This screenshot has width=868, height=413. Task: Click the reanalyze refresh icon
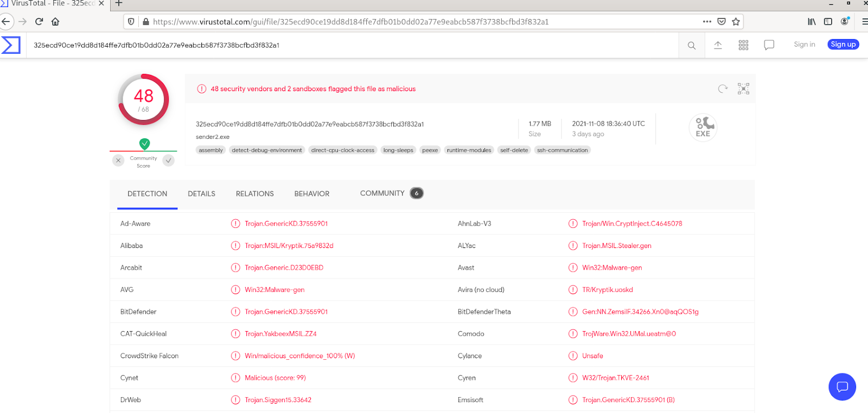(723, 88)
